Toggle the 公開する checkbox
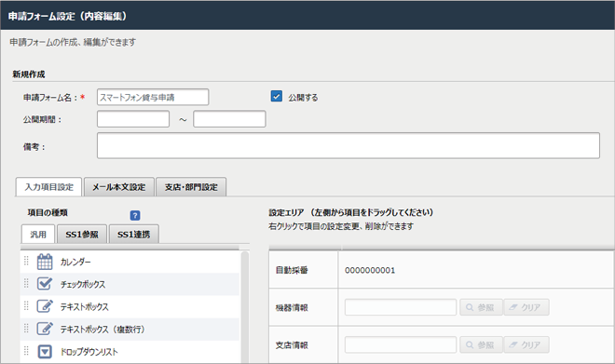Image resolution: width=615 pixels, height=364 pixels. (277, 97)
